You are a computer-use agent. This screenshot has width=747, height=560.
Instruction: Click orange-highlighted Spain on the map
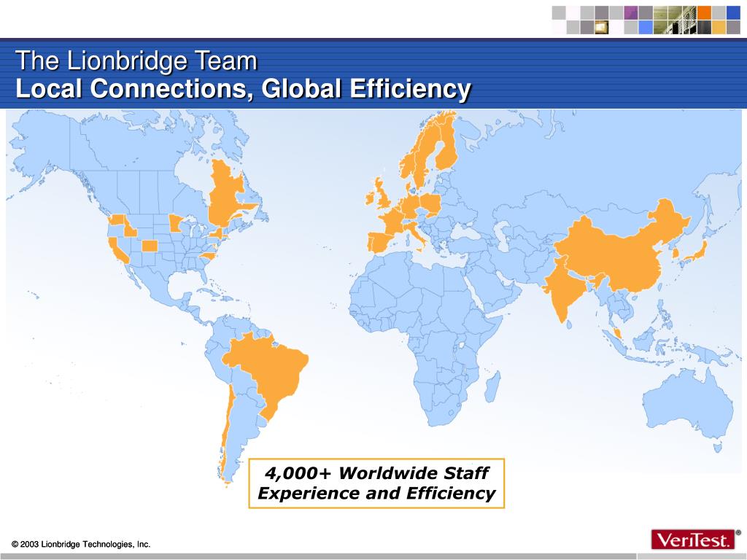point(381,242)
